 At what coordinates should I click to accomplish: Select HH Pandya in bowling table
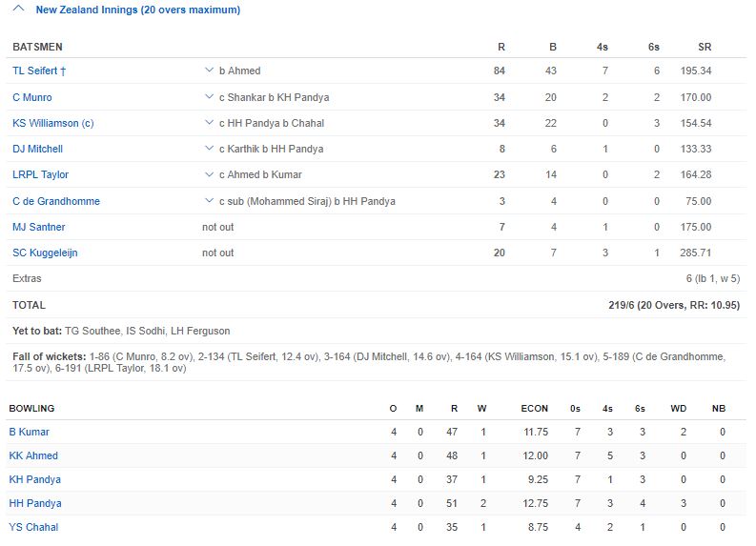(x=35, y=503)
